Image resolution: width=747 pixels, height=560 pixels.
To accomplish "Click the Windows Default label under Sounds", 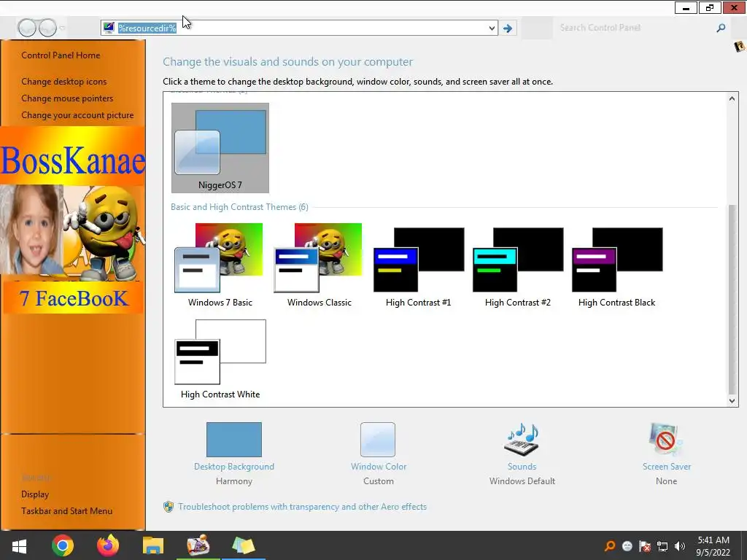I will click(x=522, y=481).
